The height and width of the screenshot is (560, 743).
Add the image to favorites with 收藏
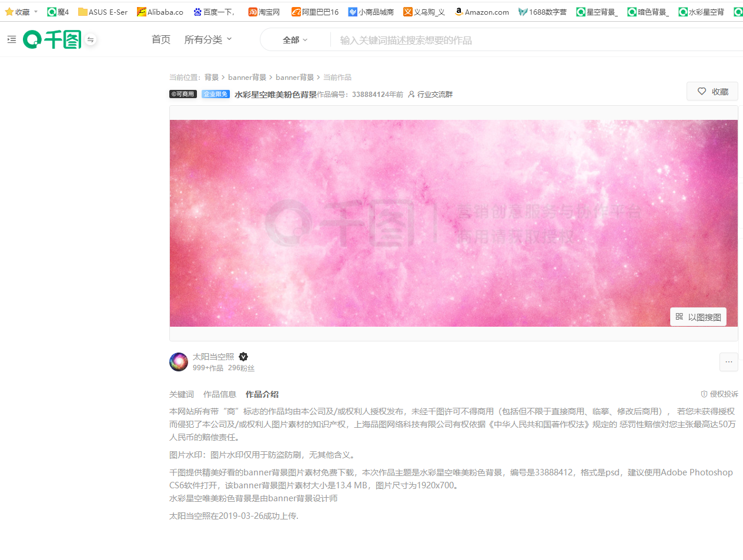[x=712, y=92]
